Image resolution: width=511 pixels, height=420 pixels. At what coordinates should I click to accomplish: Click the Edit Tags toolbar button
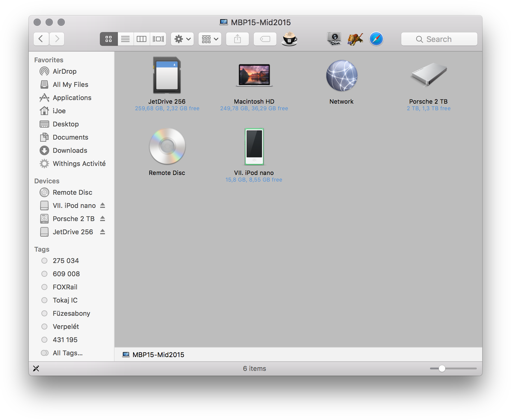tap(265, 39)
